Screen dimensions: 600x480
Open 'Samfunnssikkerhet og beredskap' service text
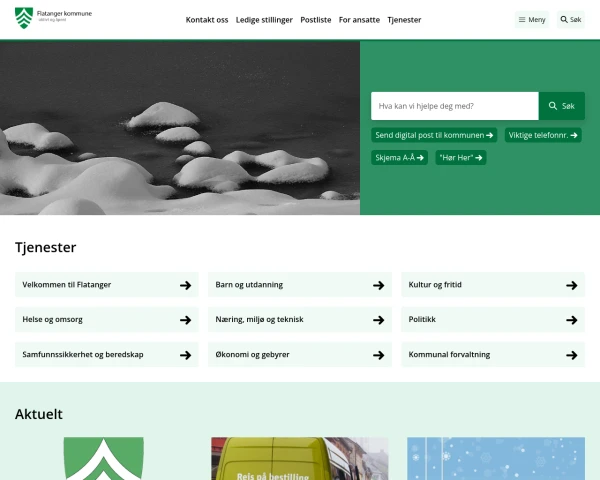pyautogui.click(x=83, y=354)
